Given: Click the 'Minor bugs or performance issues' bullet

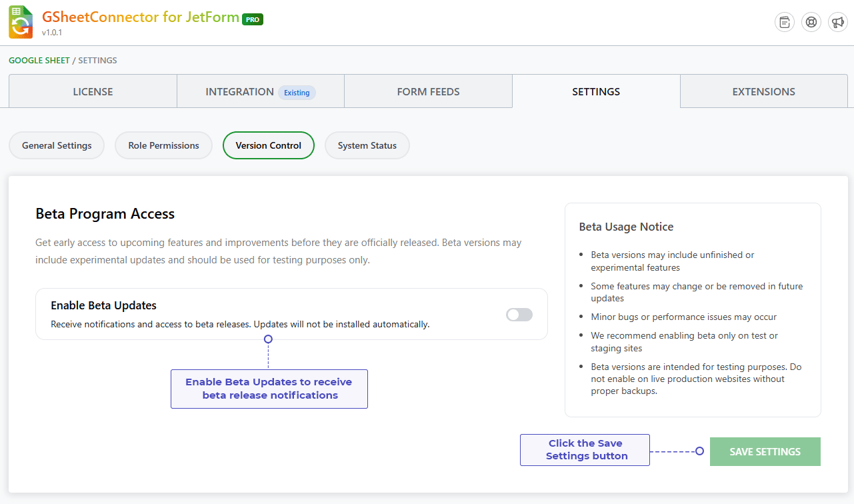Looking at the screenshot, I should [684, 317].
